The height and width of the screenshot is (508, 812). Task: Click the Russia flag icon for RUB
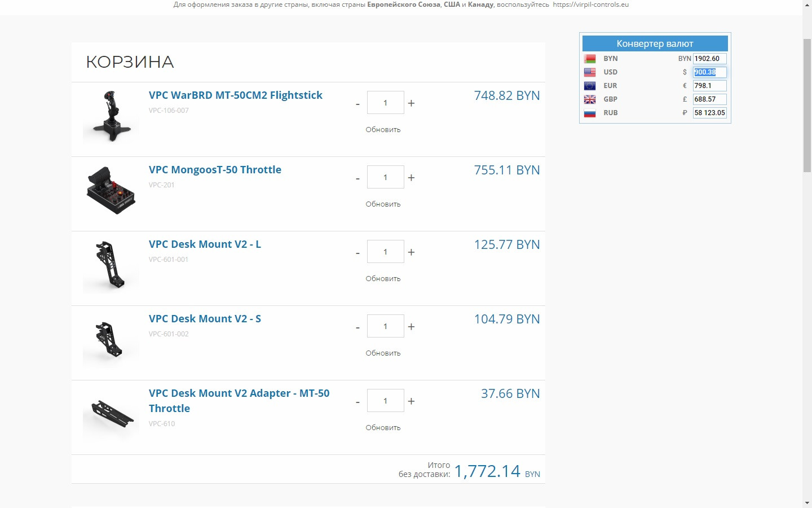(x=590, y=113)
